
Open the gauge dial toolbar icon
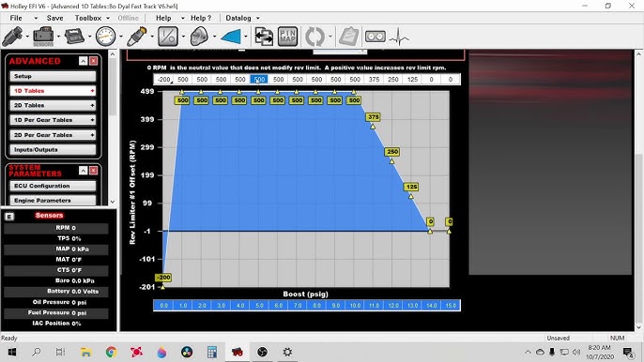click(x=105, y=37)
